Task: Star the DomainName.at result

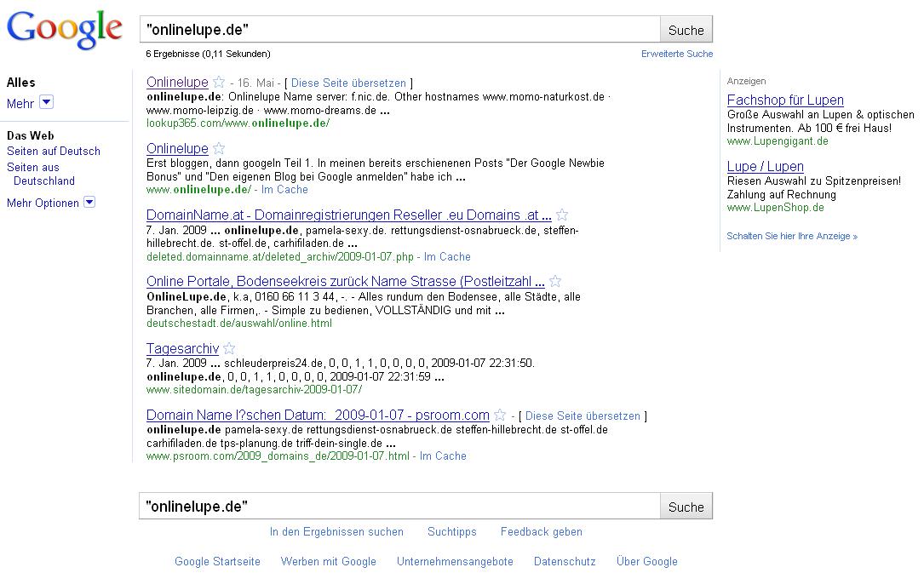Action: (562, 215)
